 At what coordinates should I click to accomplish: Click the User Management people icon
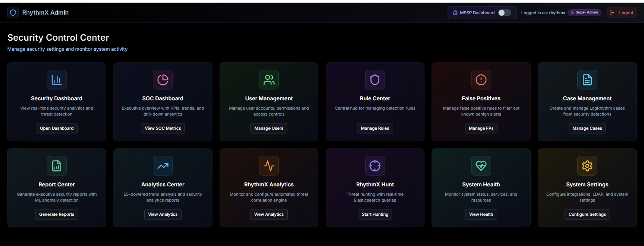click(269, 80)
